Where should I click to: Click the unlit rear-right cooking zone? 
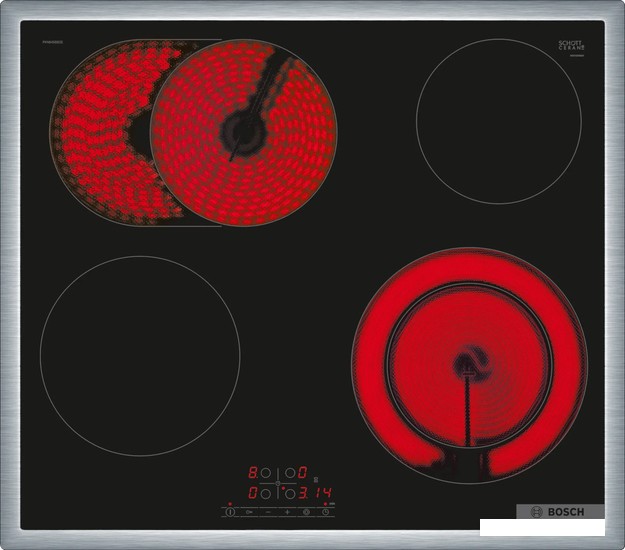(498, 120)
